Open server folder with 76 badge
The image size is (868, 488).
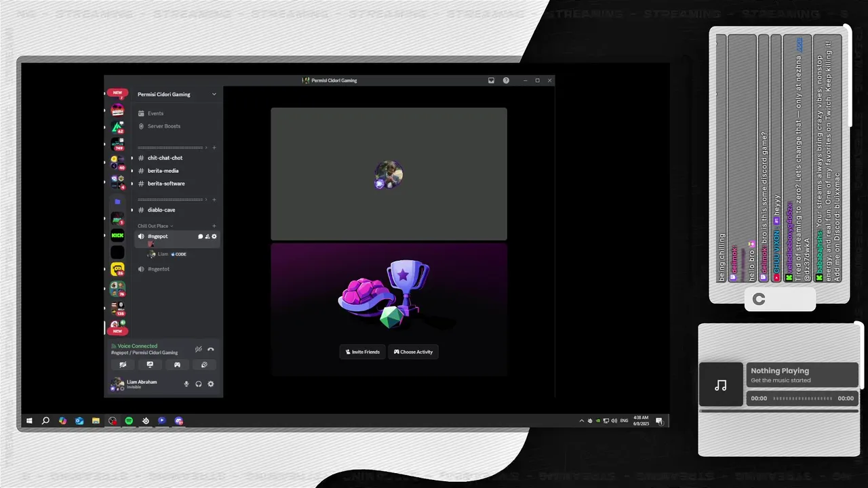click(117, 289)
